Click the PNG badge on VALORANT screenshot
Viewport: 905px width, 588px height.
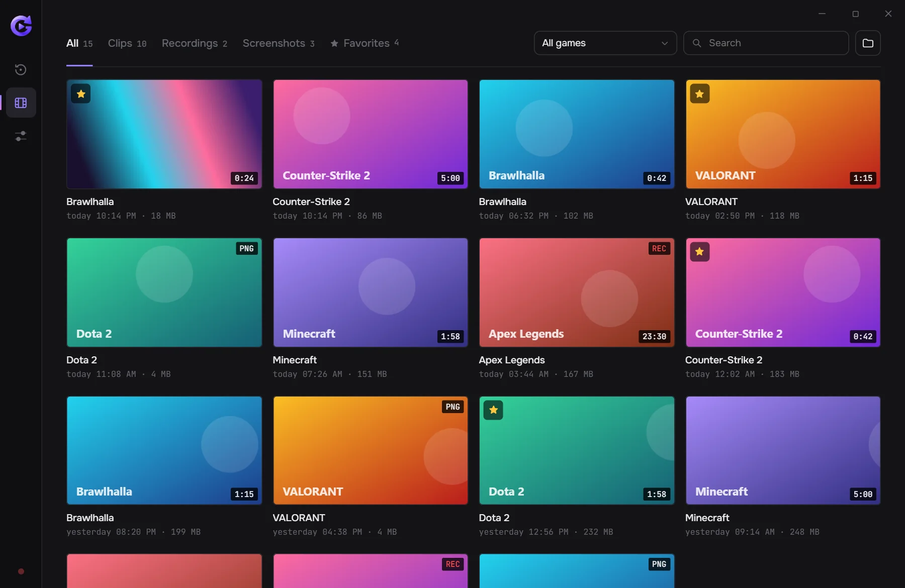tap(452, 407)
